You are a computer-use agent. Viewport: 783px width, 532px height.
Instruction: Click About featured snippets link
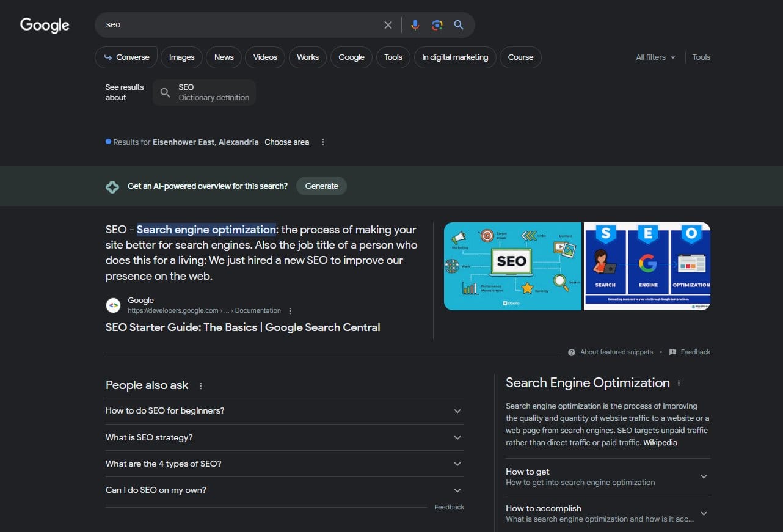click(x=616, y=352)
